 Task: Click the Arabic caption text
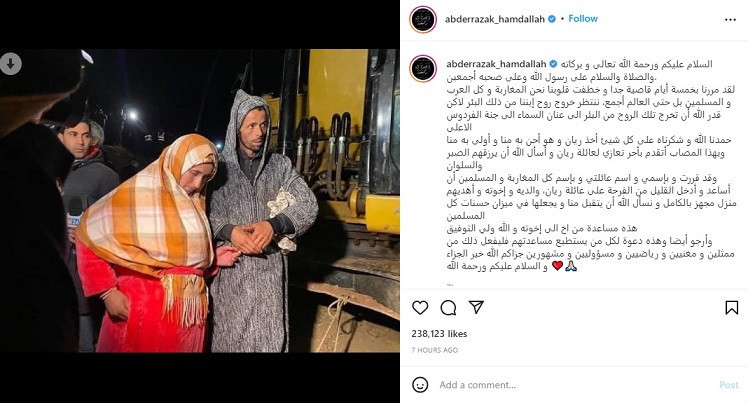tap(591, 165)
